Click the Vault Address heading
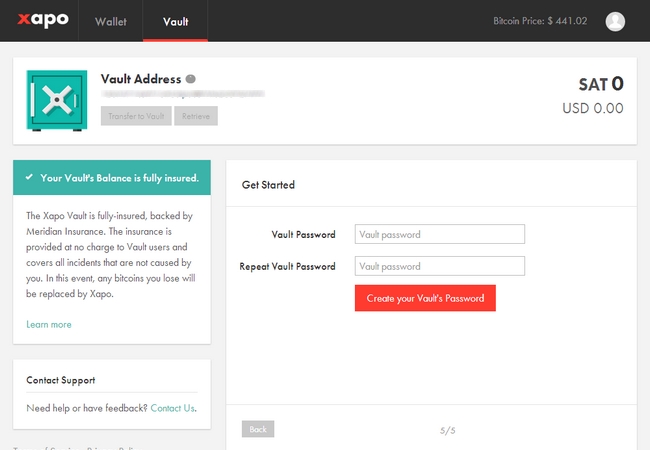This screenshot has height=450, width=650. (x=141, y=79)
